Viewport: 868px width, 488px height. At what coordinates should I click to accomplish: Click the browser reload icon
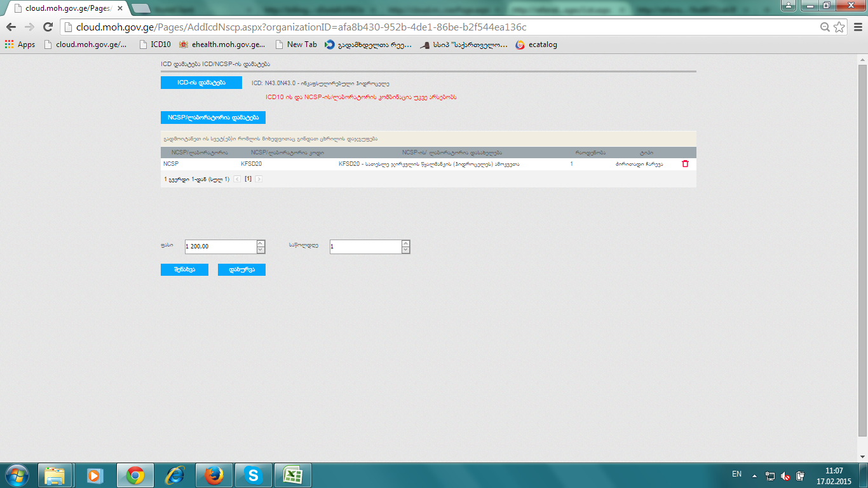point(48,27)
